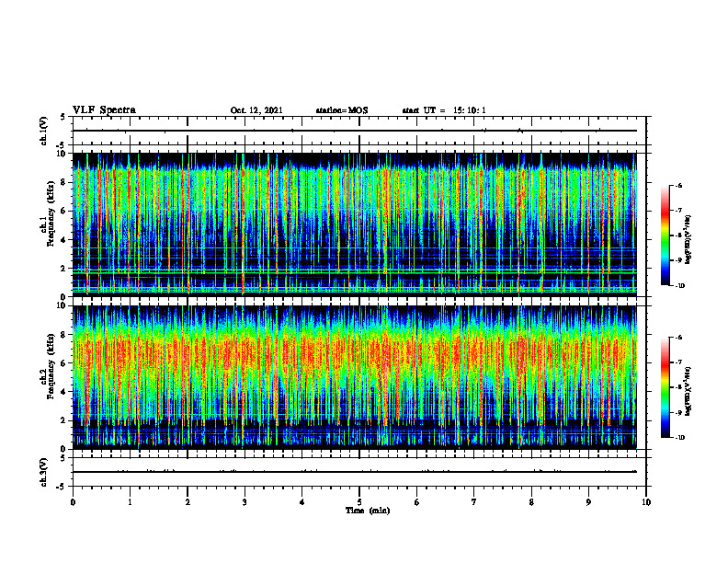The height and width of the screenshot is (563, 728).
Task: Click the ch.2 frequency tick label "6"
Action: [64, 363]
